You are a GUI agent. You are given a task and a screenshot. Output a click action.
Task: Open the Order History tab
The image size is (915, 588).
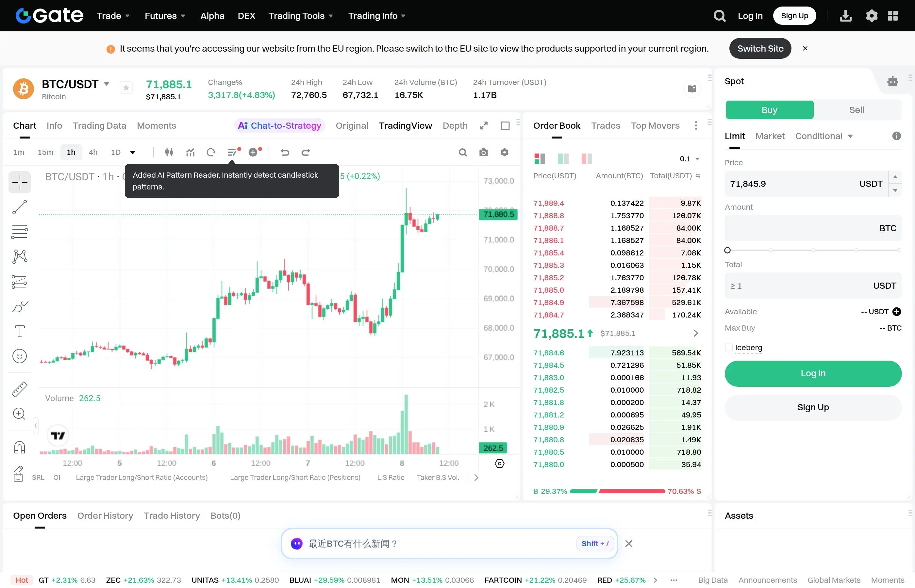[105, 515]
